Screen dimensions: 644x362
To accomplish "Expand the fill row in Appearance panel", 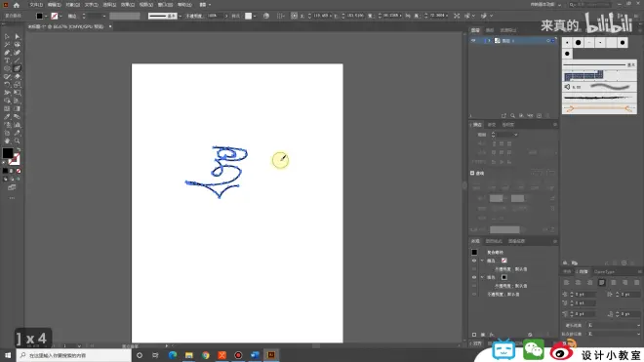I will point(482,277).
